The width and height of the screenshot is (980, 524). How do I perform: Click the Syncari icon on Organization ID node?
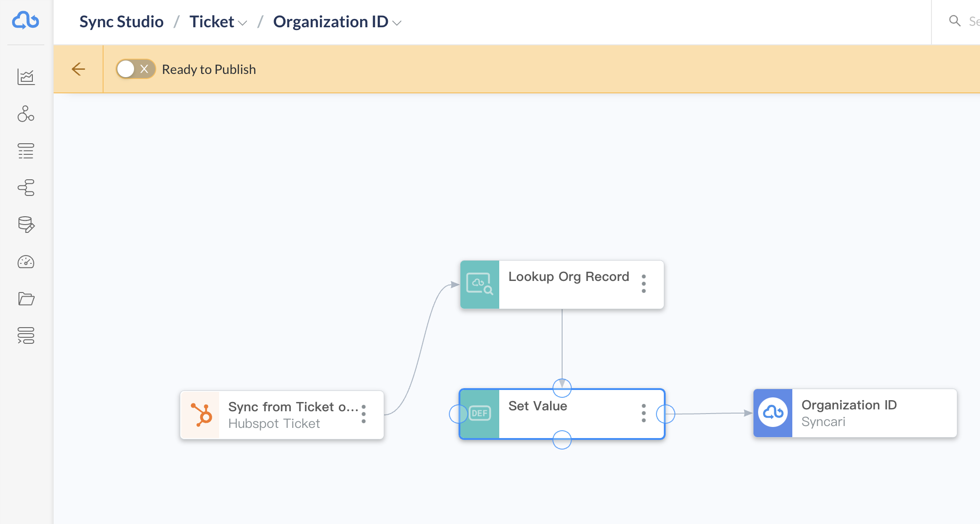[x=773, y=413]
